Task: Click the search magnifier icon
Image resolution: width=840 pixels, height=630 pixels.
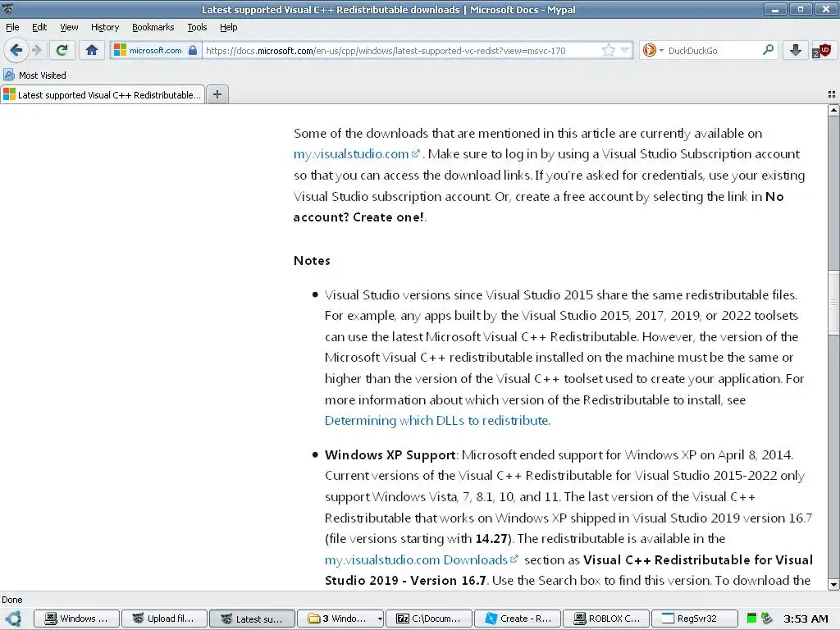Action: pyautogui.click(x=768, y=50)
